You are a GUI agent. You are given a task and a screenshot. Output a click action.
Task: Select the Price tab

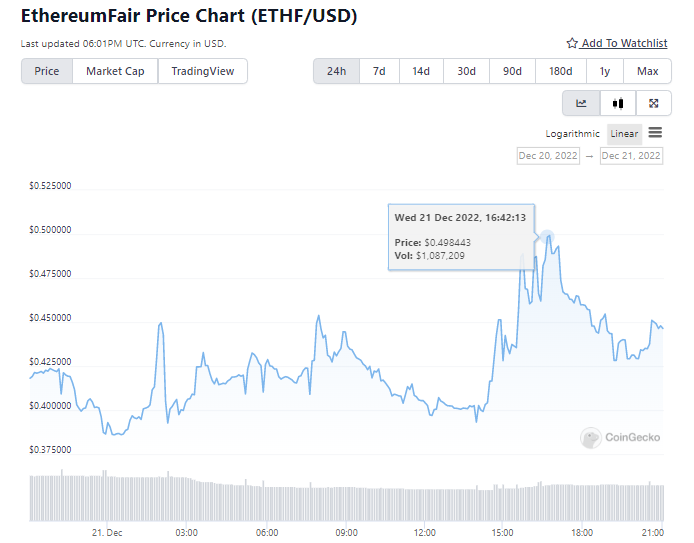click(47, 71)
